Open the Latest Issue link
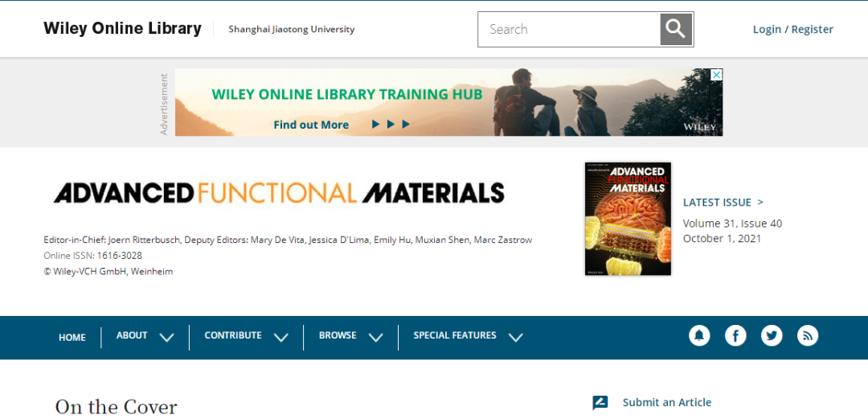868x419 pixels. tap(723, 203)
